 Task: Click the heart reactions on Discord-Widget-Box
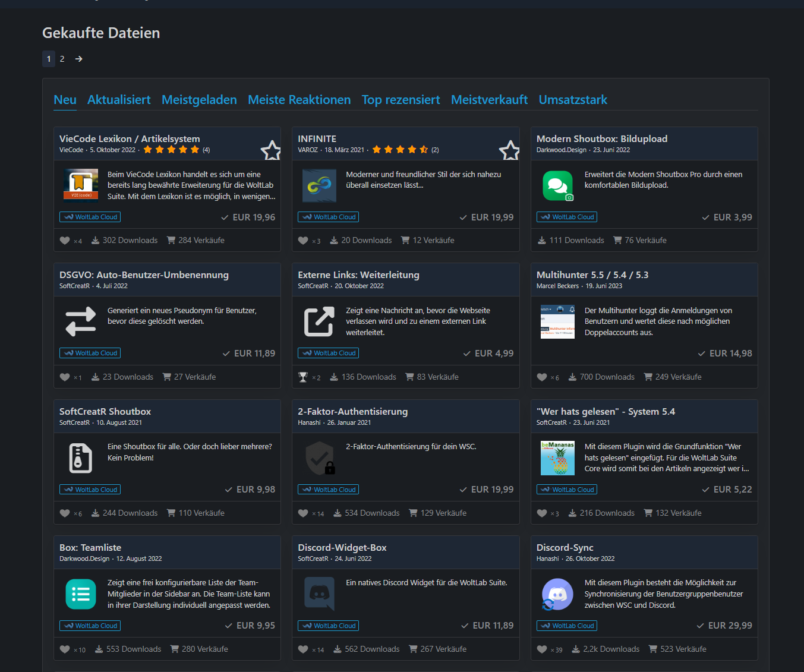[x=303, y=649]
